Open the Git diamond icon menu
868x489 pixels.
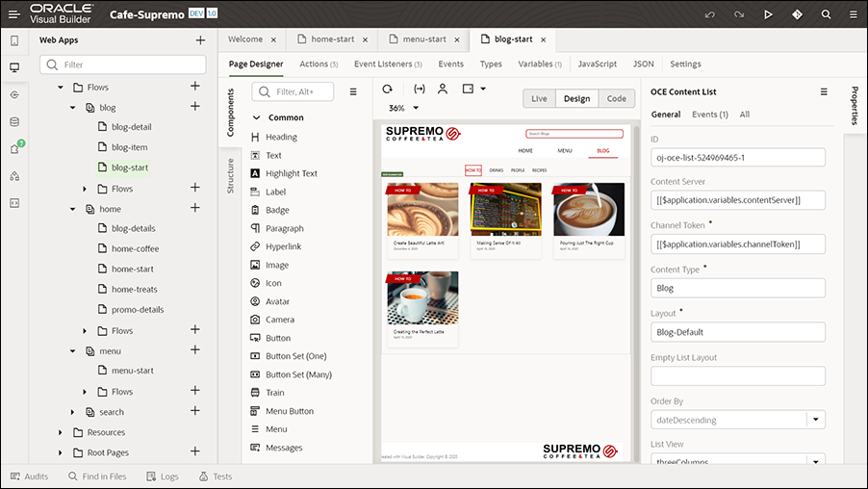[797, 14]
